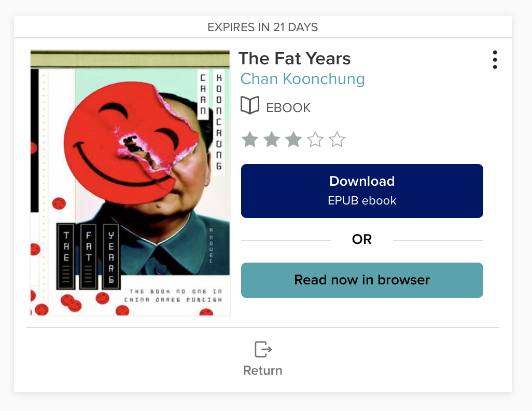Open The Fat Years title link
Image resolution: width=532 pixels, height=411 pixels.
[x=295, y=59]
